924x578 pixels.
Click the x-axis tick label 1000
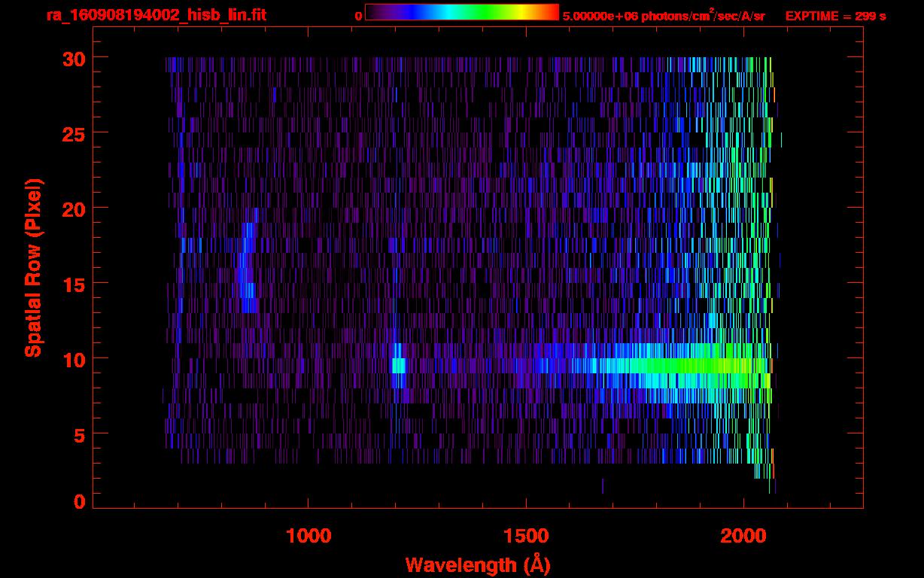(x=309, y=536)
